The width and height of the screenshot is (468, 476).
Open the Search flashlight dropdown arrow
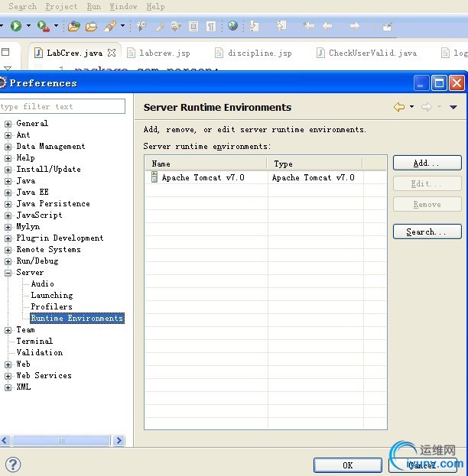pos(123,26)
